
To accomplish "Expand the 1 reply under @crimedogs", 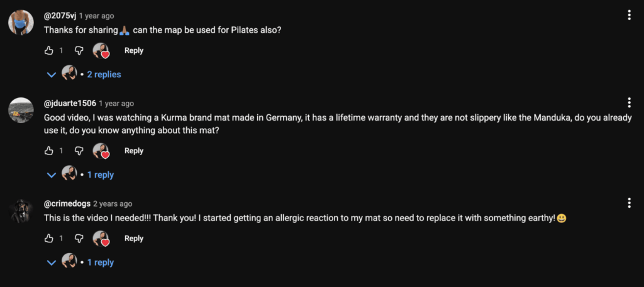I will coord(100,263).
